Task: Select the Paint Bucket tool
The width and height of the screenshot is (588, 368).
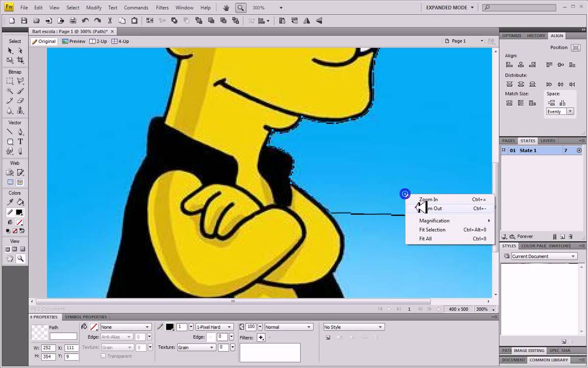Action: [x=20, y=202]
